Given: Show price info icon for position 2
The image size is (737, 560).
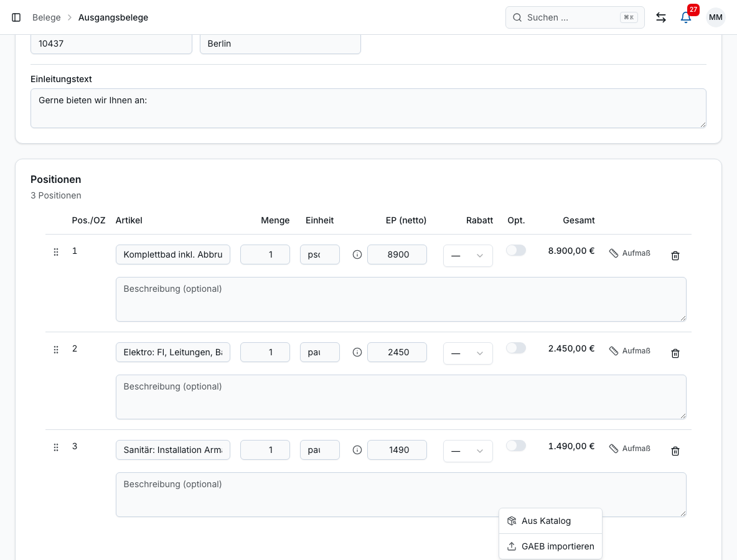Looking at the screenshot, I should [x=357, y=352].
